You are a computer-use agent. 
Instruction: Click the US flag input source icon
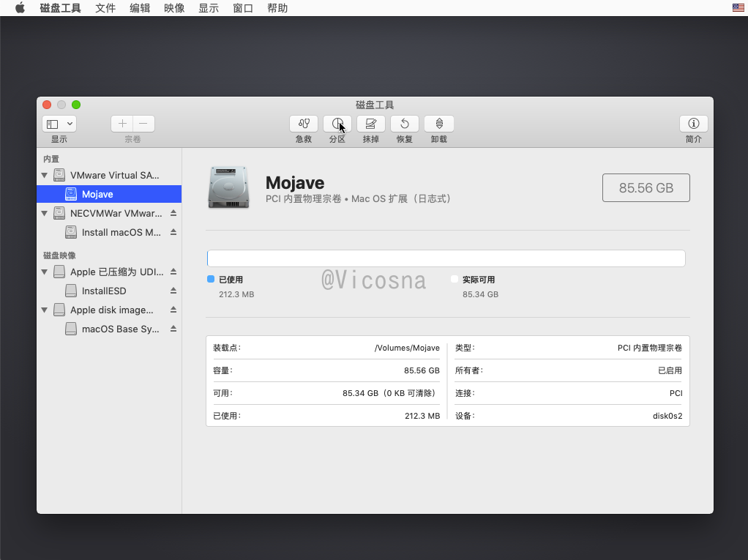[x=738, y=7]
